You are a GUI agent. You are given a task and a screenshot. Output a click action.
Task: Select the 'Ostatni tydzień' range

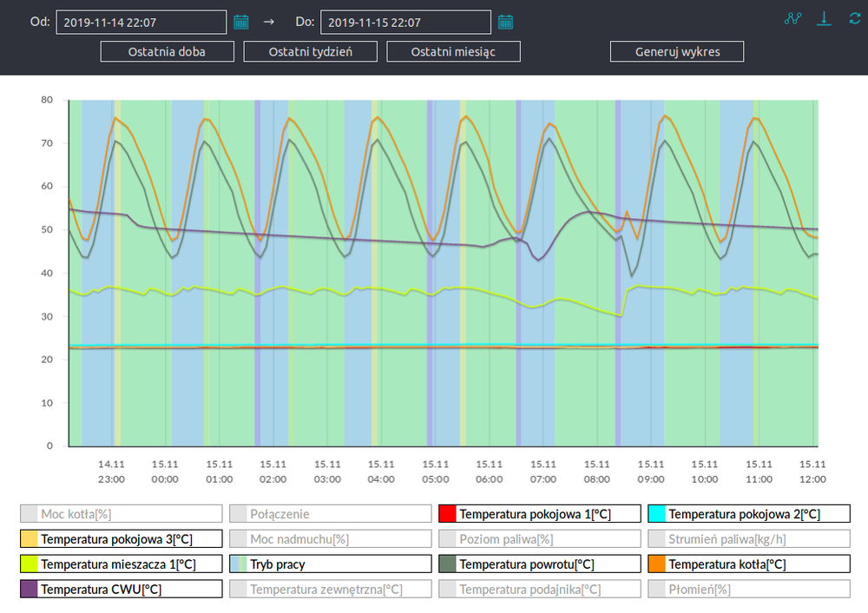point(310,51)
